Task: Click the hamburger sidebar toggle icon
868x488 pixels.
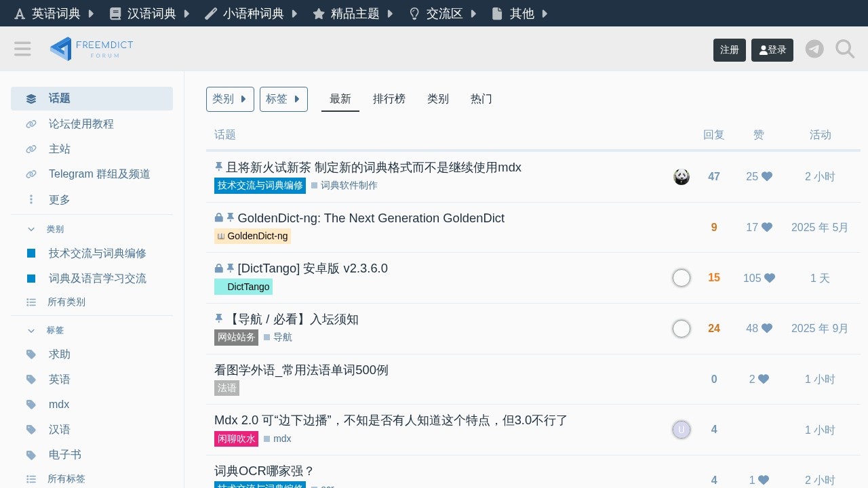Action: click(x=22, y=49)
